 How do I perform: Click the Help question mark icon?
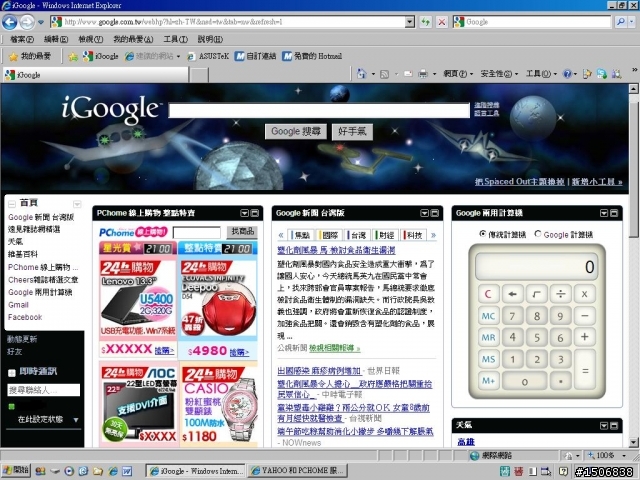(567, 74)
